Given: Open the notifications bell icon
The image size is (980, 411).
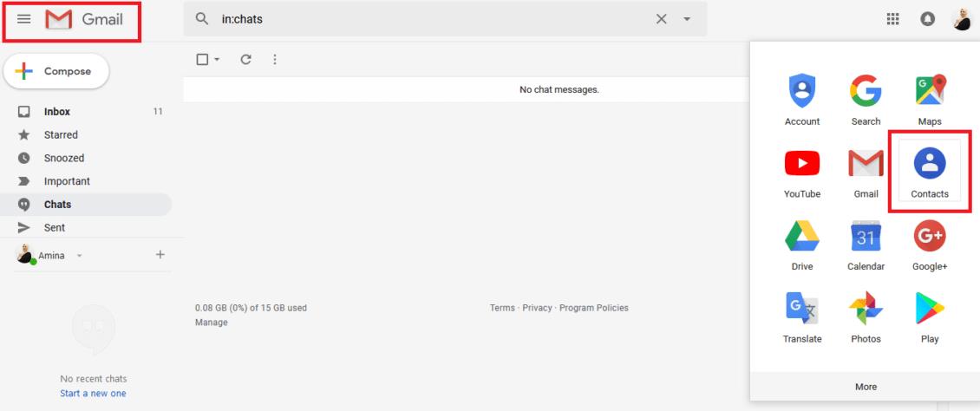Looking at the screenshot, I should point(925,20).
